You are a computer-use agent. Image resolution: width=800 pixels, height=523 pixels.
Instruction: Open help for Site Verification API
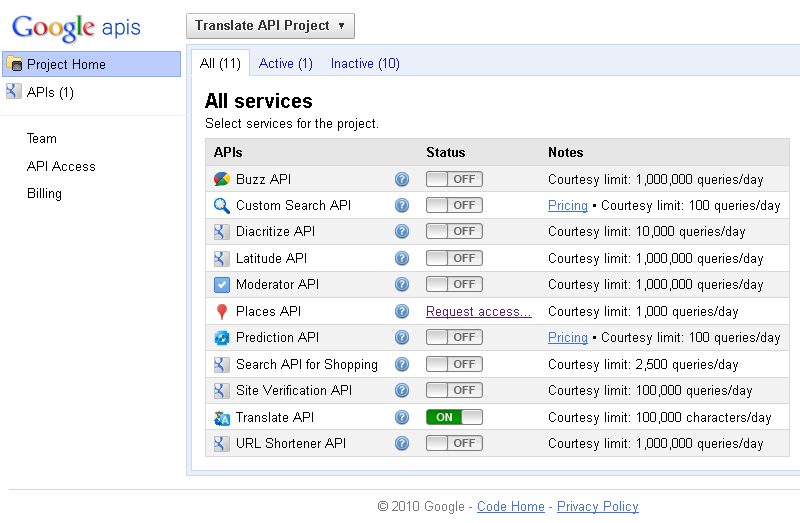click(x=402, y=390)
